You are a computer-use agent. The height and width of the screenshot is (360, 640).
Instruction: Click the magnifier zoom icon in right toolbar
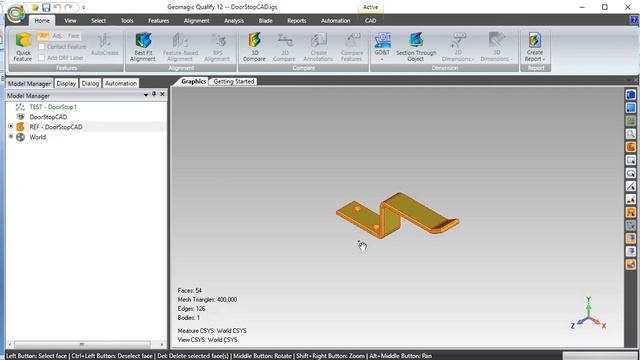click(x=631, y=134)
